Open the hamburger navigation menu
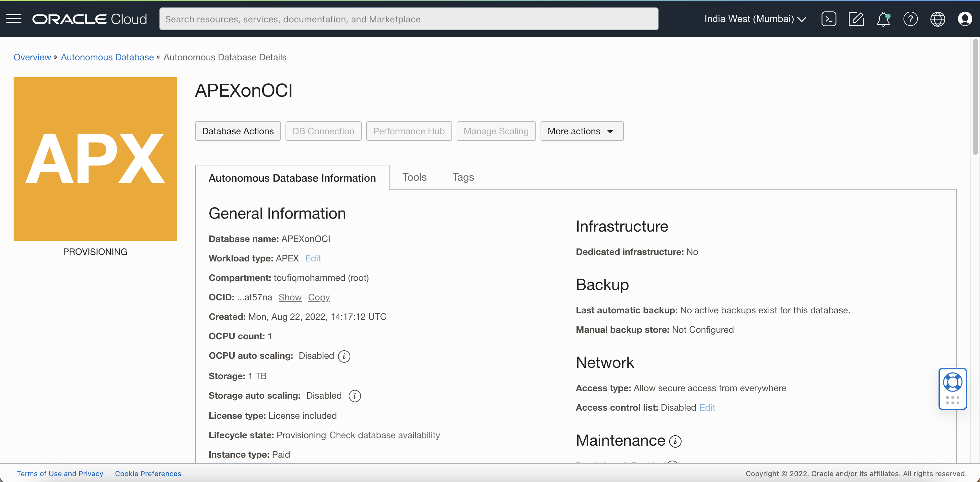 tap(14, 19)
